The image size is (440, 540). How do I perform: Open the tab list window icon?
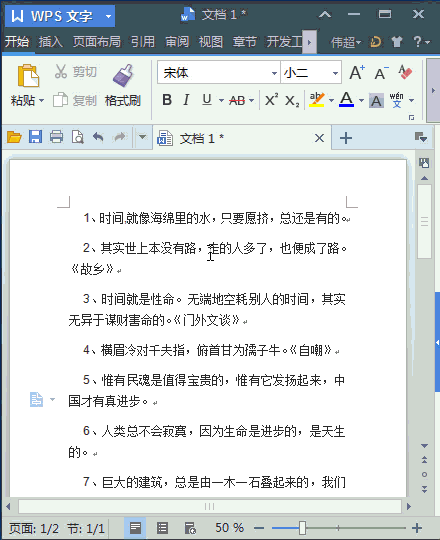click(x=421, y=137)
